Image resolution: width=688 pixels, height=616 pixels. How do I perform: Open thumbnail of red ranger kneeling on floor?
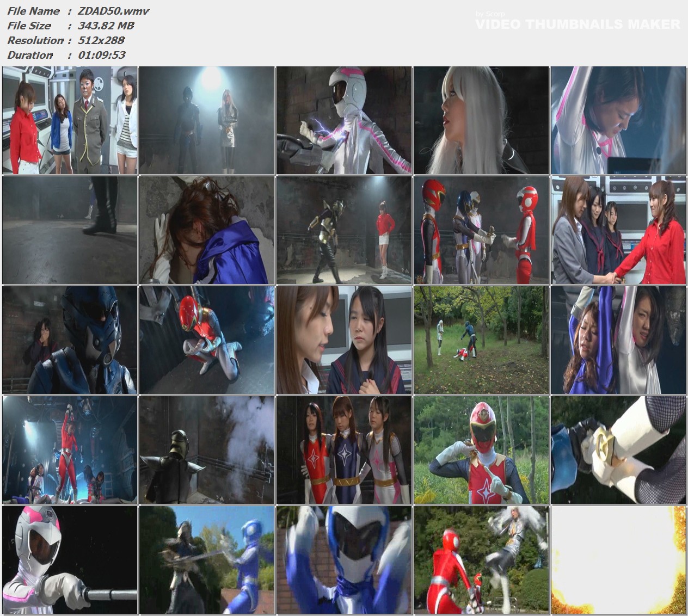pos(207,340)
